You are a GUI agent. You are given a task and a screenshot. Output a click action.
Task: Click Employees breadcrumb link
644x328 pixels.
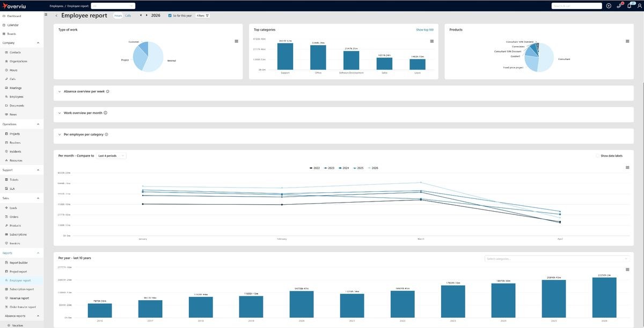coord(56,5)
